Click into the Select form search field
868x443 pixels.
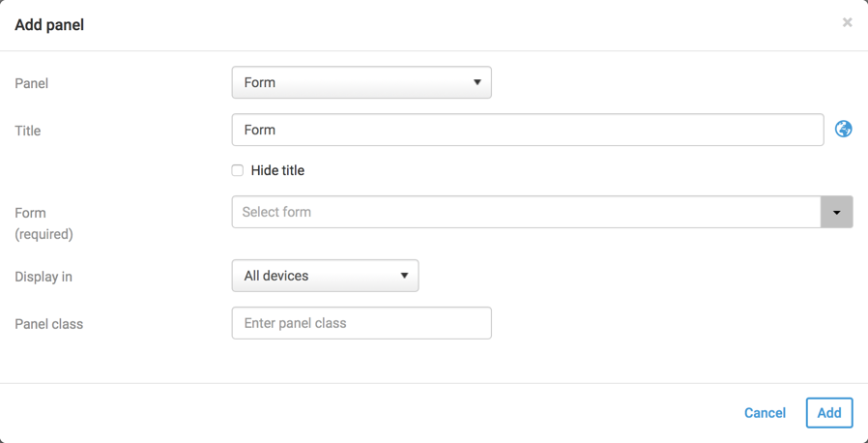point(526,212)
